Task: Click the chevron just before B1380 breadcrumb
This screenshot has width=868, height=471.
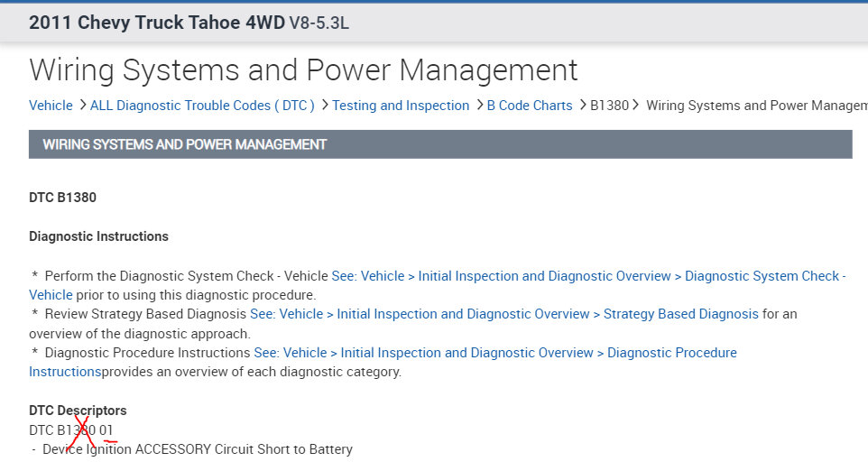Action: pyautogui.click(x=582, y=106)
